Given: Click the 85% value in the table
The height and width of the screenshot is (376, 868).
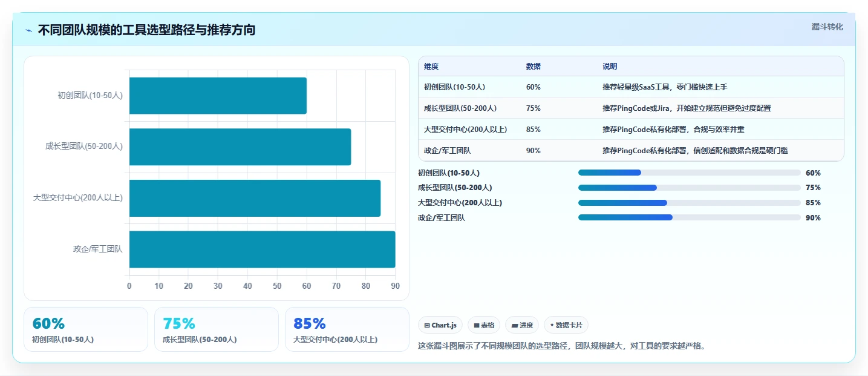Looking at the screenshot, I should pyautogui.click(x=534, y=130).
